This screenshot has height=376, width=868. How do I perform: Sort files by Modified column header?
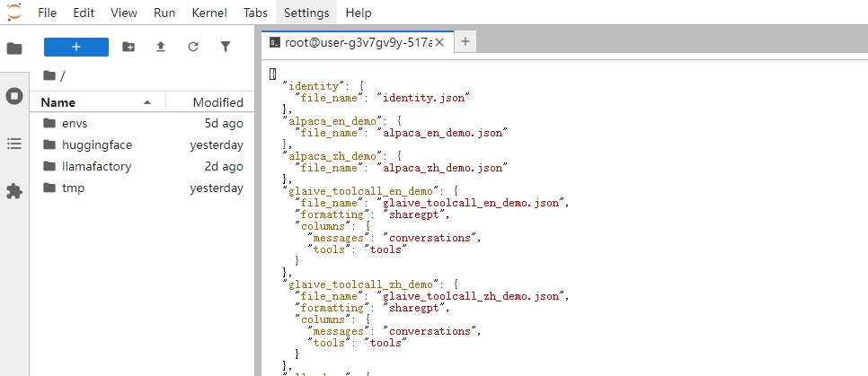217,102
